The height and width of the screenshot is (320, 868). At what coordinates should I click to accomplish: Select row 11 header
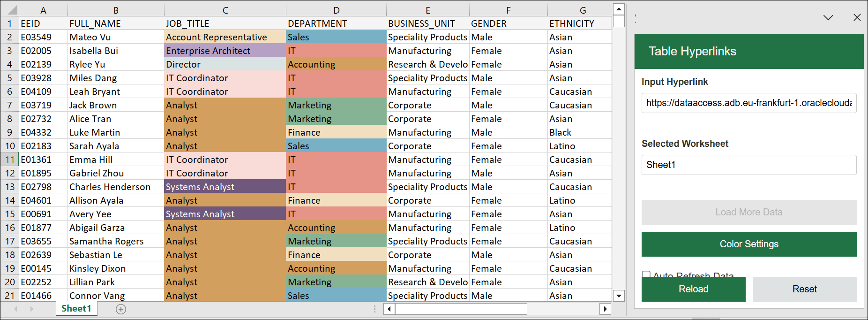(x=10, y=160)
